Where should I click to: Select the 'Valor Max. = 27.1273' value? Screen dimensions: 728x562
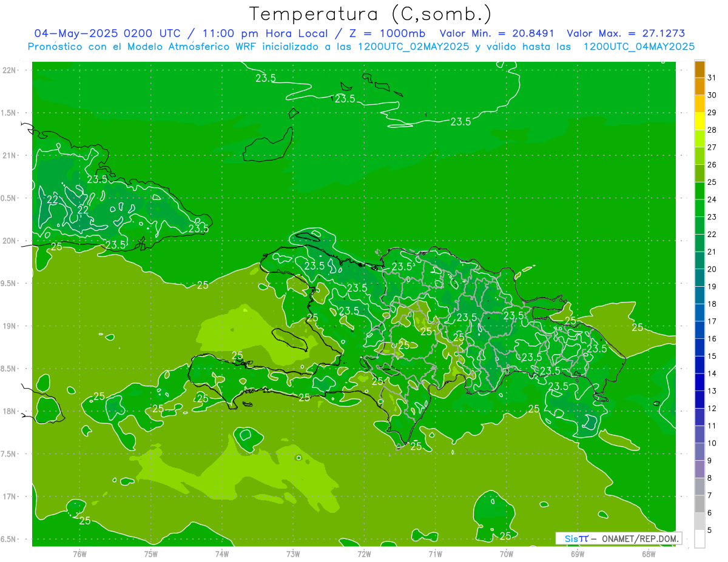[625, 33]
